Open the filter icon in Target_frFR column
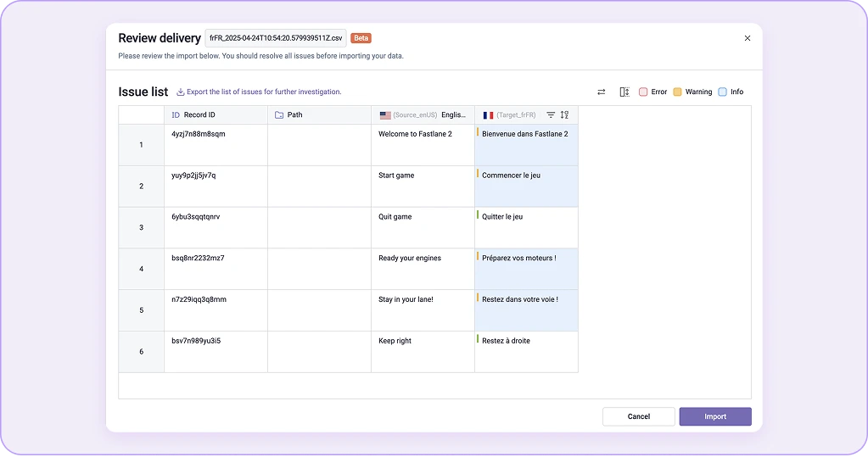The height and width of the screenshot is (457, 868). click(x=551, y=115)
